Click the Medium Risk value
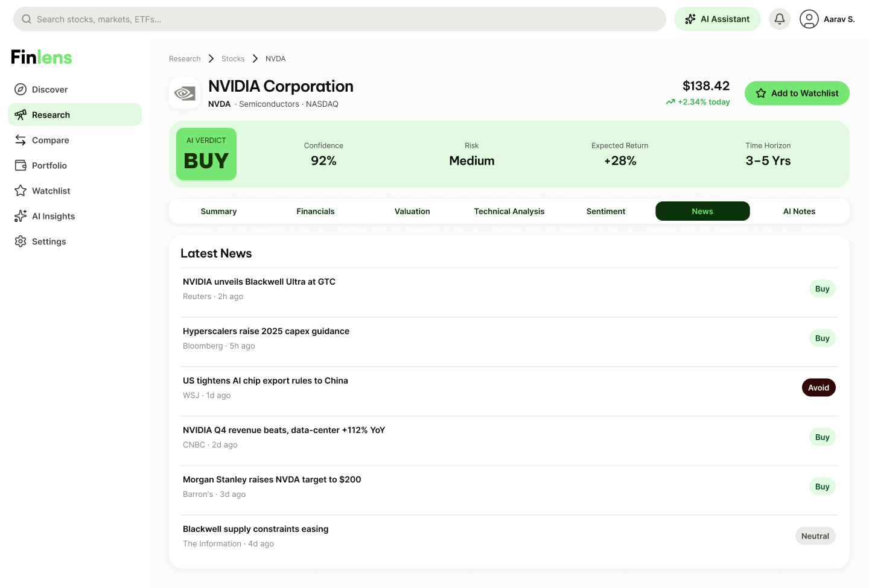869x588 pixels. coord(472,161)
